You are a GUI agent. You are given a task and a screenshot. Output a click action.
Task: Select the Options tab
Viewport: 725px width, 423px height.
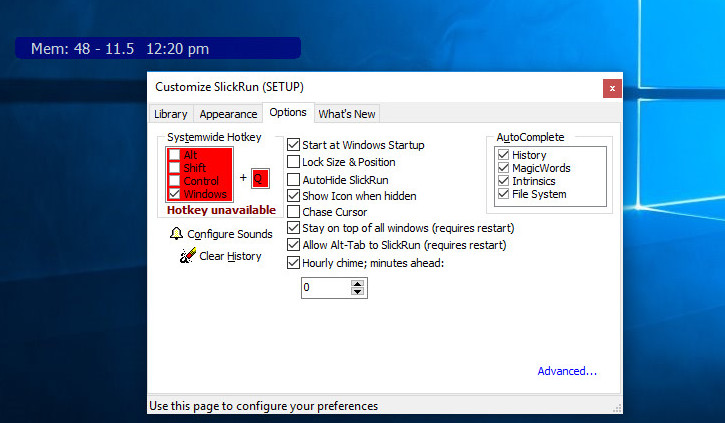pos(288,112)
